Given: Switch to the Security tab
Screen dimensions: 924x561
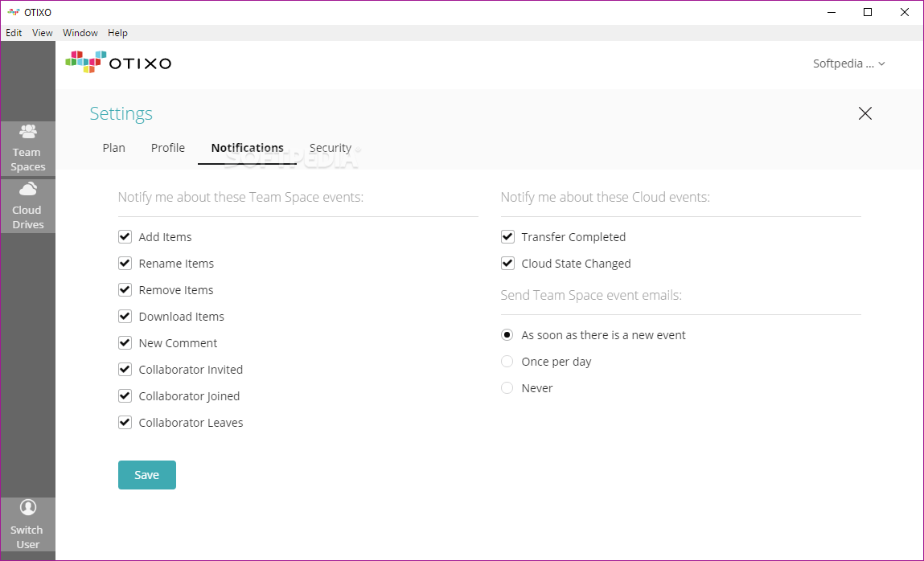Looking at the screenshot, I should (331, 148).
